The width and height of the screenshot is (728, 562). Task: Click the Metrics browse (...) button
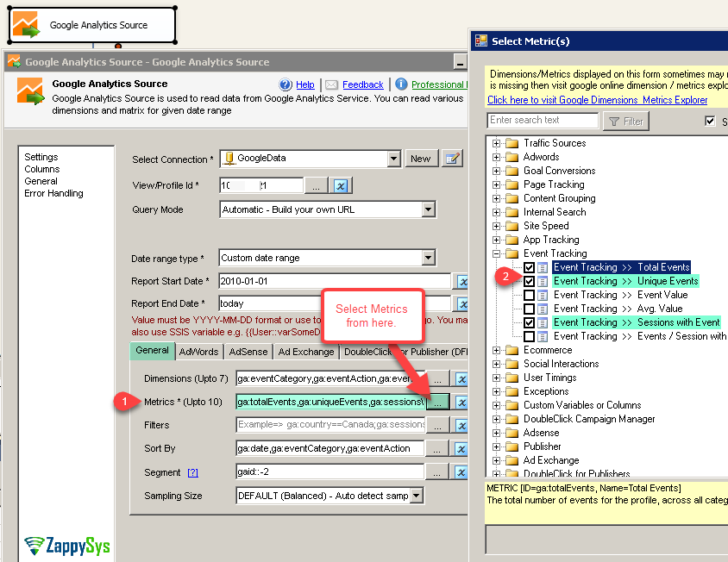coord(437,402)
